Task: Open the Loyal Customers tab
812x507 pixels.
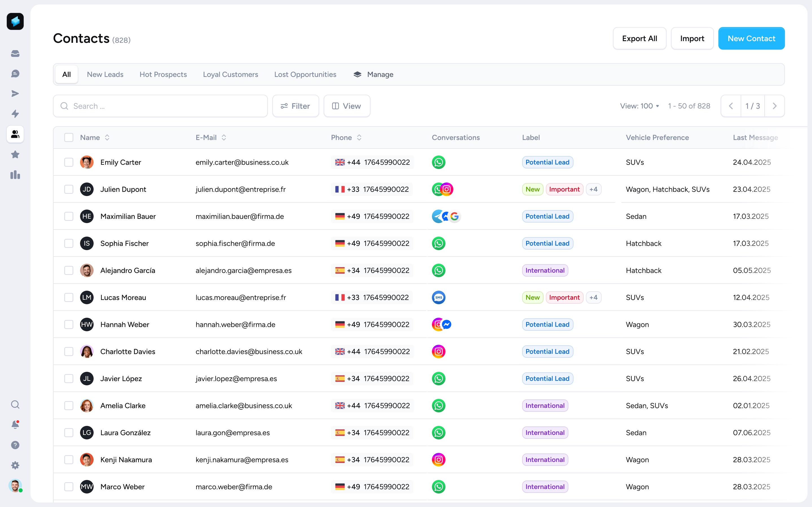Action: pos(230,74)
